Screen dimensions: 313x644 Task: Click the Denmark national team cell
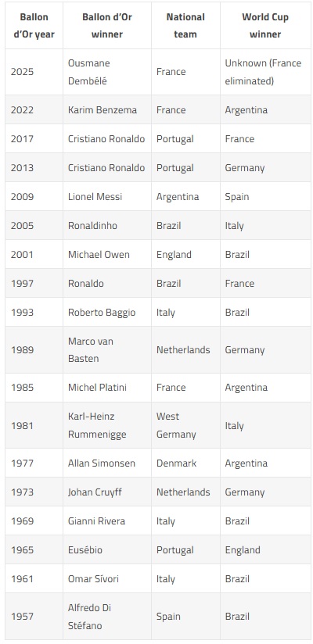(185, 463)
